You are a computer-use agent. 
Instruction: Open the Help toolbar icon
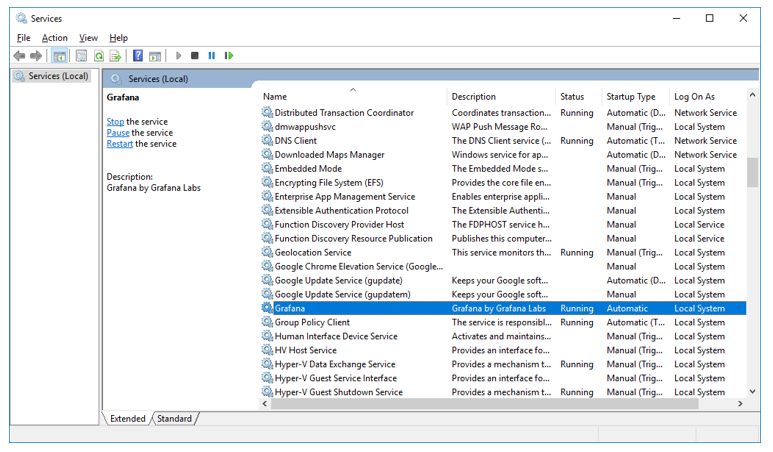tap(138, 56)
